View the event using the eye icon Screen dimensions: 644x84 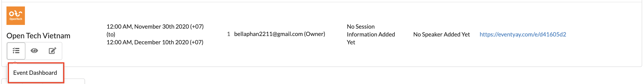(34, 51)
